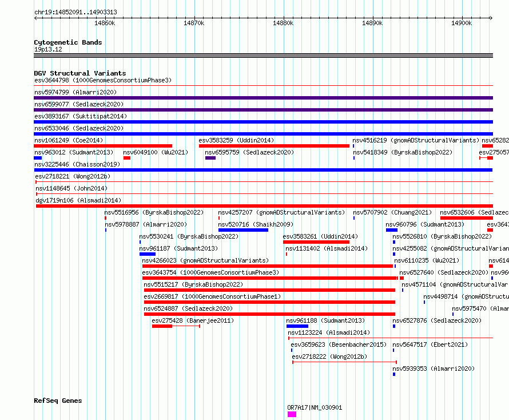509x420 pixels.
Task: Click the RefSeq Genes track title
Action: click(58, 401)
